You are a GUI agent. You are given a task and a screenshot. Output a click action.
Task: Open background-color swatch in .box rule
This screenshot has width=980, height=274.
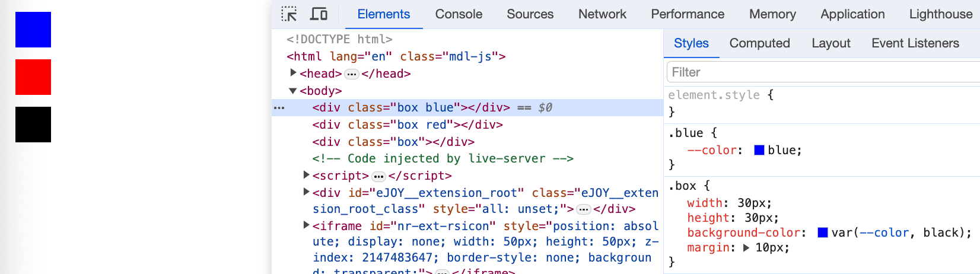point(822,232)
